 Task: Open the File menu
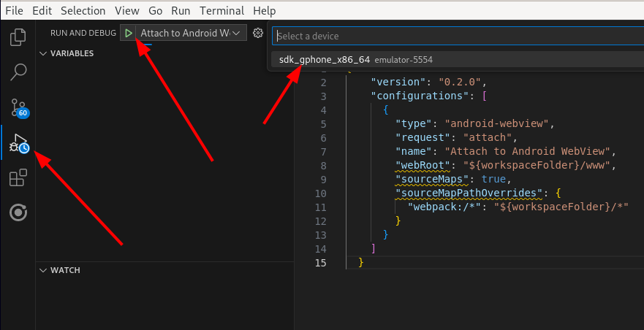click(x=15, y=10)
